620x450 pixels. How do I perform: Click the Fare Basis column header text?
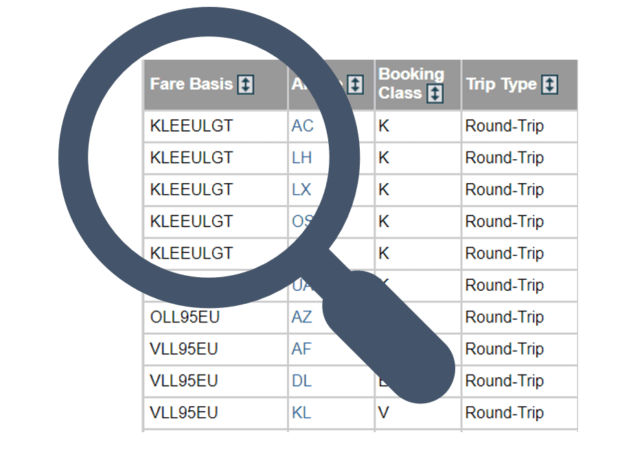191,84
